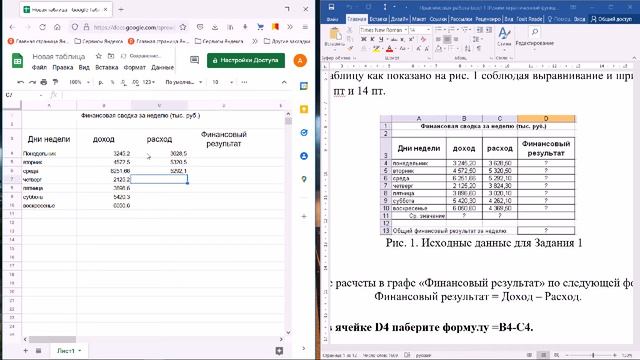The height and width of the screenshot is (360, 640).
Task: Redo action in Sheets
Action: pos(32,82)
